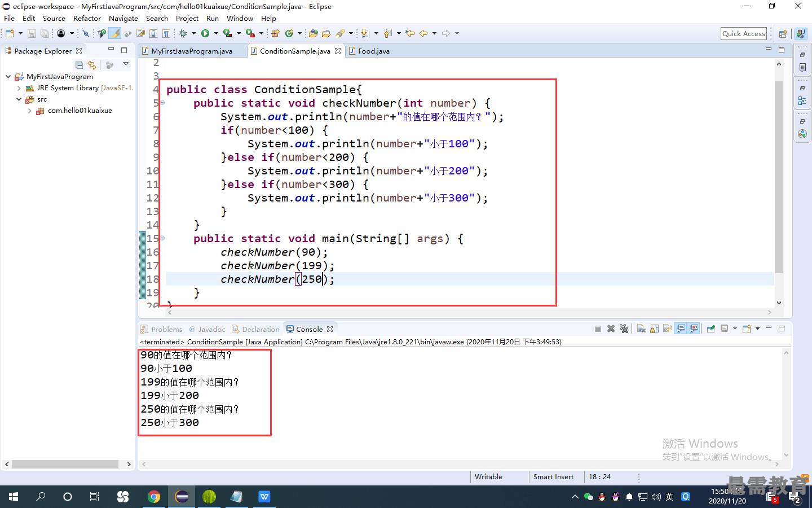The image size is (812, 508).
Task: Click the editor vertical scrollbar thumb
Action: 779,177
